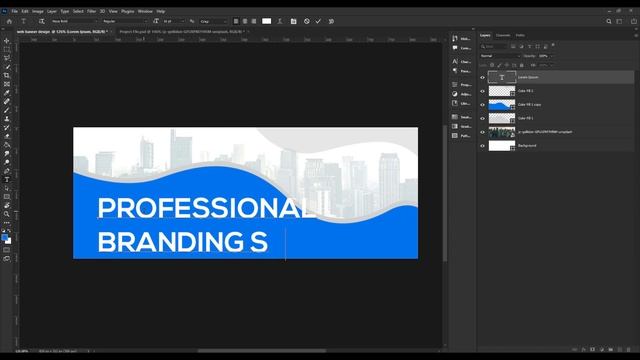The width and height of the screenshot is (640, 360).
Task: Click the Color Fill 1 copy layer thumbnail
Action: click(x=502, y=105)
